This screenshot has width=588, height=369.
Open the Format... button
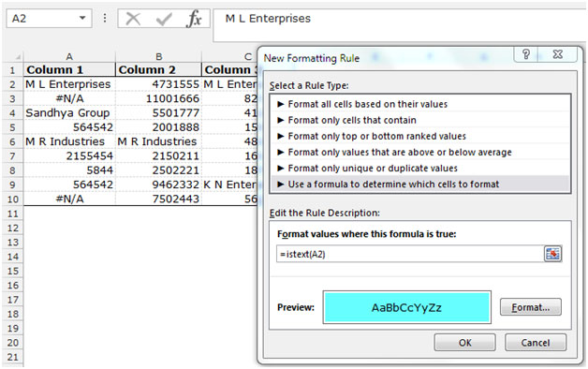531,307
